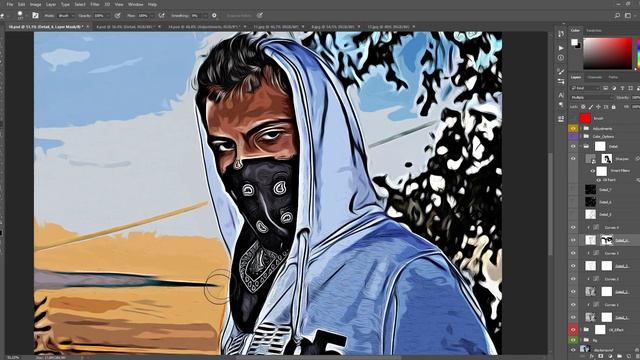This screenshot has width=640, height=360.
Task: Click the search icon in options bar
Action: 617,16
